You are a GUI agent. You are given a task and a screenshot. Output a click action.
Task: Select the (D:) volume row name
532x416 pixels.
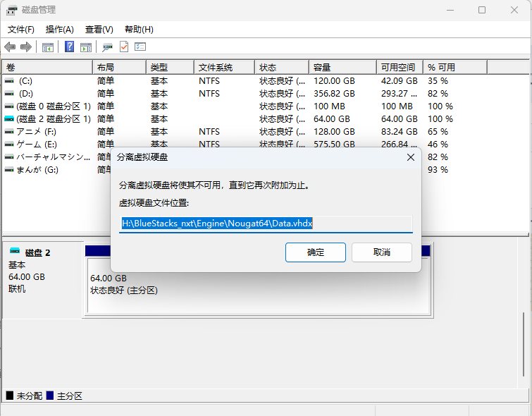coord(26,94)
